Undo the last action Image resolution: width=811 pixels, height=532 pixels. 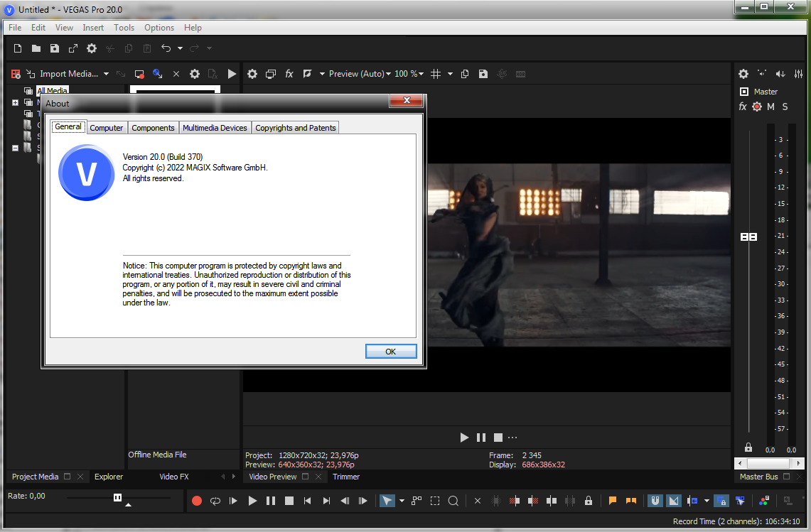166,48
